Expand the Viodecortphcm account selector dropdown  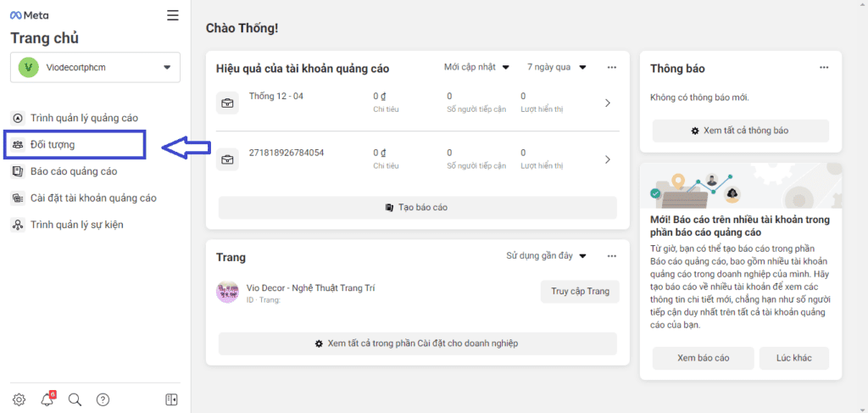coord(95,68)
